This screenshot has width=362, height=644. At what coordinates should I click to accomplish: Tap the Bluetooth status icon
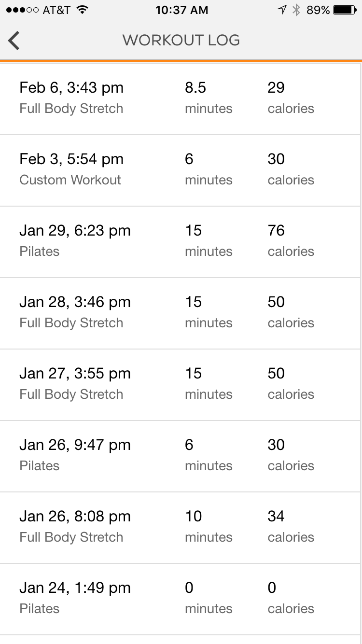tap(297, 10)
